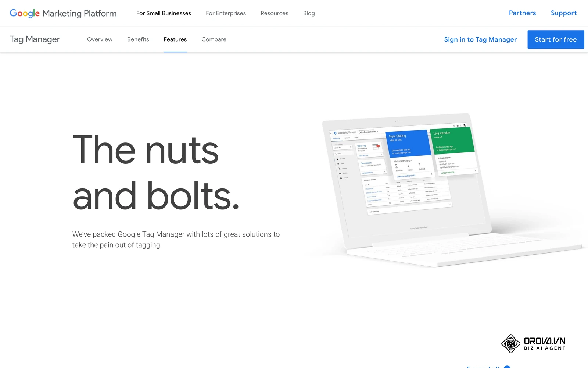Switch to the Benefits tab
This screenshot has height=368, width=588.
pyautogui.click(x=138, y=39)
